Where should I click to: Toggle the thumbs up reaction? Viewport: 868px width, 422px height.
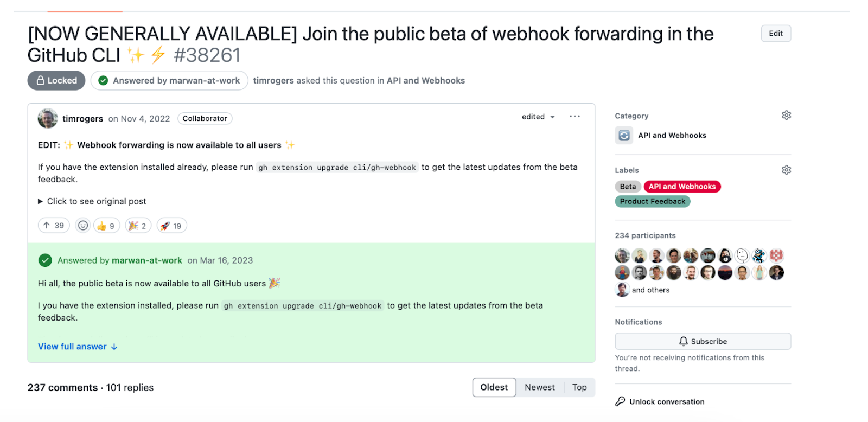click(x=106, y=225)
